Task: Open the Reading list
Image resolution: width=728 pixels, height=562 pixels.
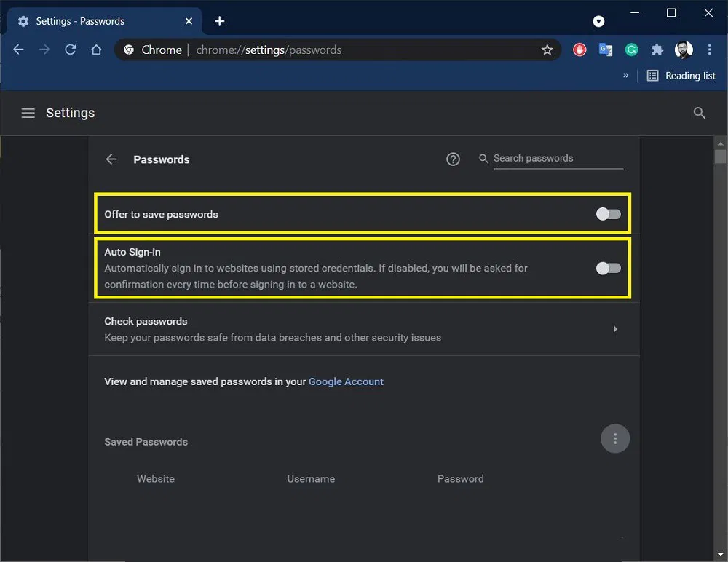Action: click(x=682, y=75)
